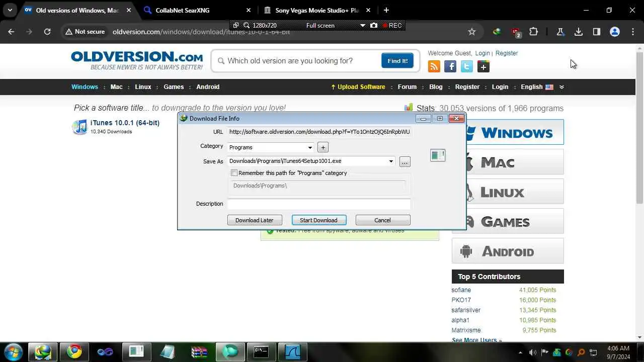This screenshot has width=644, height=362.
Task: Open a new browser tab
Action: [386, 10]
